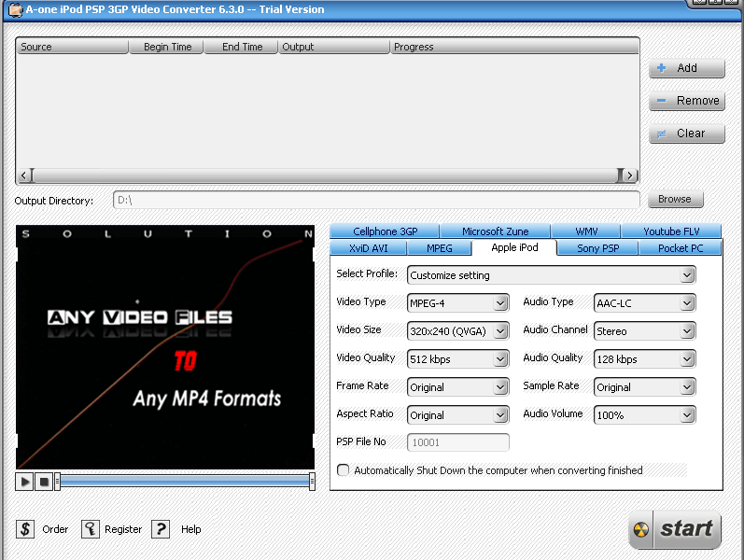Click the left handle of the preview slider
The image size is (744, 560).
click(x=58, y=482)
